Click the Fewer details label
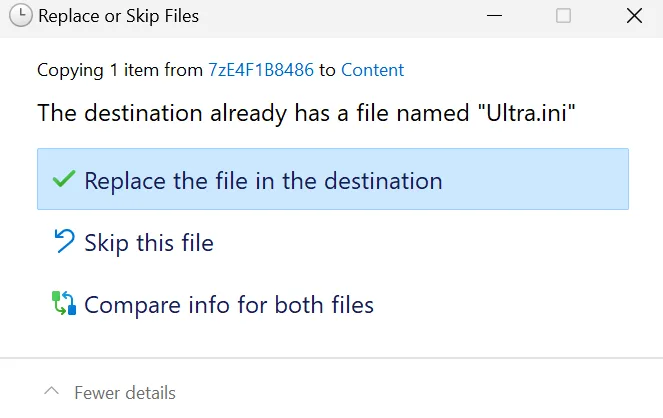Viewport: 663px width, 418px height. pyautogui.click(x=125, y=393)
